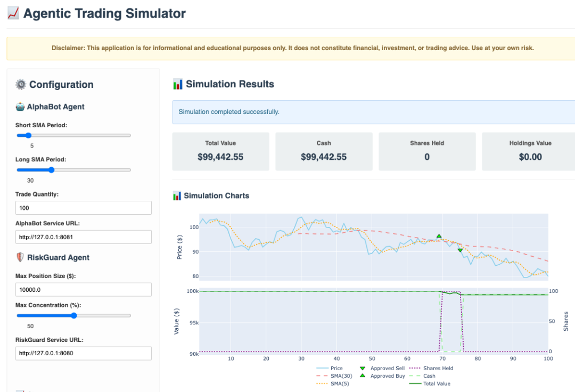575x392 pixels.
Task: Toggle the Price trace in the chart legend
Action: point(336,368)
